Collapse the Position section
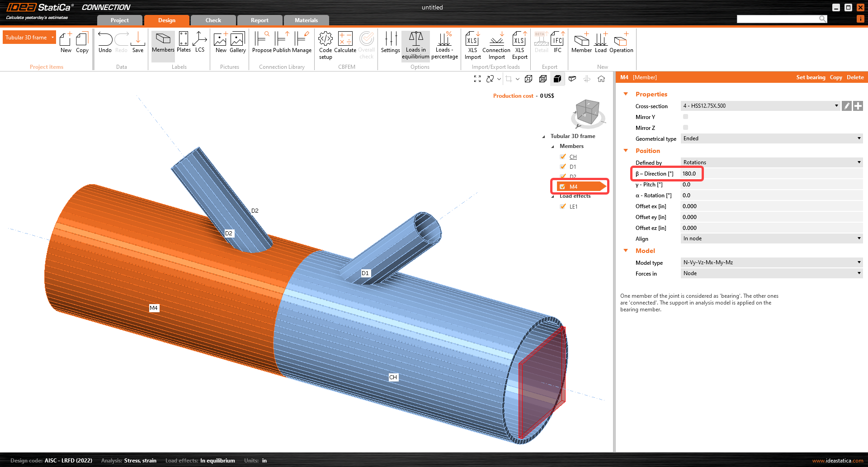Screen dimensions: 868x467 click(x=626, y=151)
